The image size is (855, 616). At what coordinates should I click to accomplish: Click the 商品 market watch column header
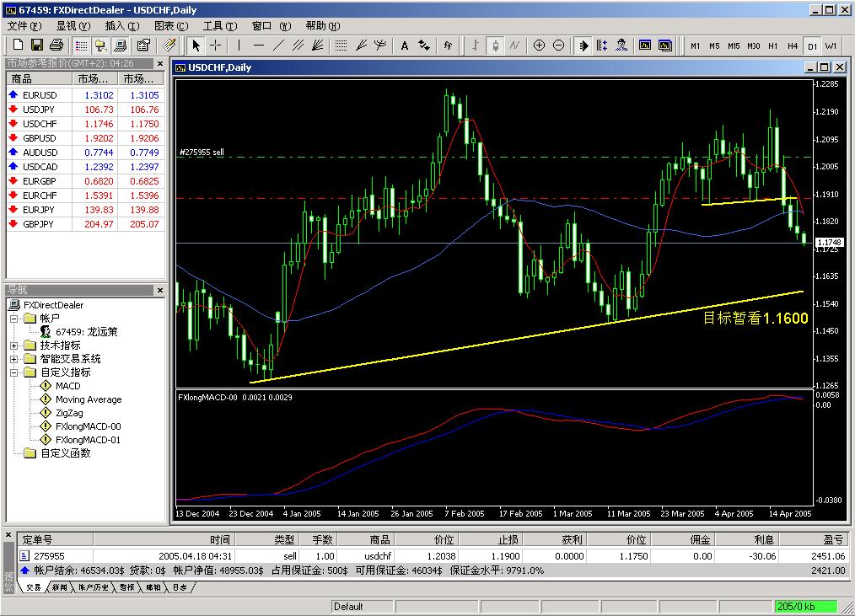40,79
